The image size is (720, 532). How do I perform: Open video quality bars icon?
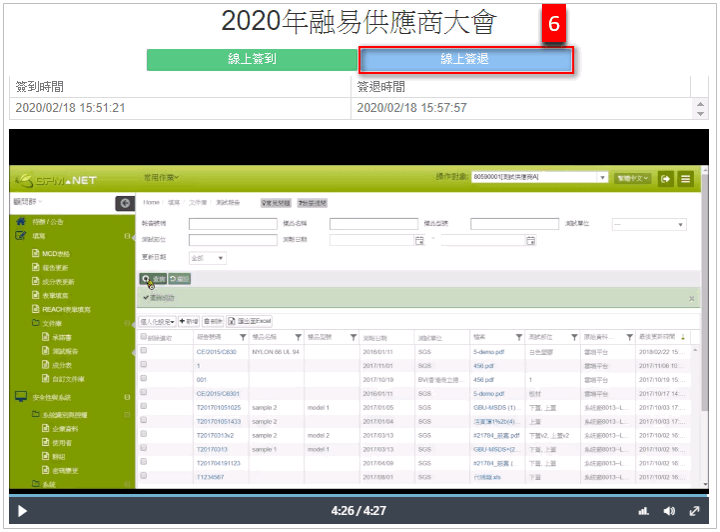coord(644,510)
